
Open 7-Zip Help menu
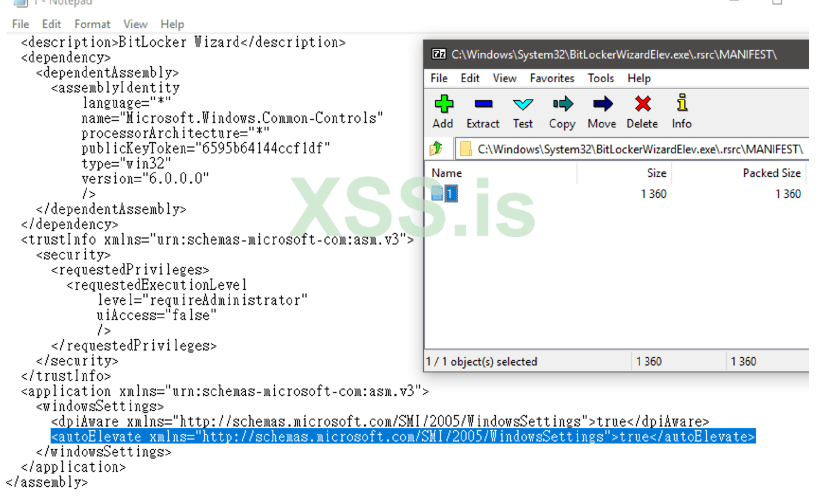[x=639, y=78]
